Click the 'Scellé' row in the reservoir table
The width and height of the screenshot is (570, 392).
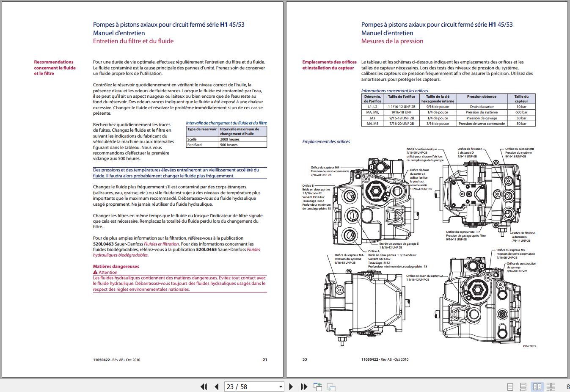(x=202, y=139)
